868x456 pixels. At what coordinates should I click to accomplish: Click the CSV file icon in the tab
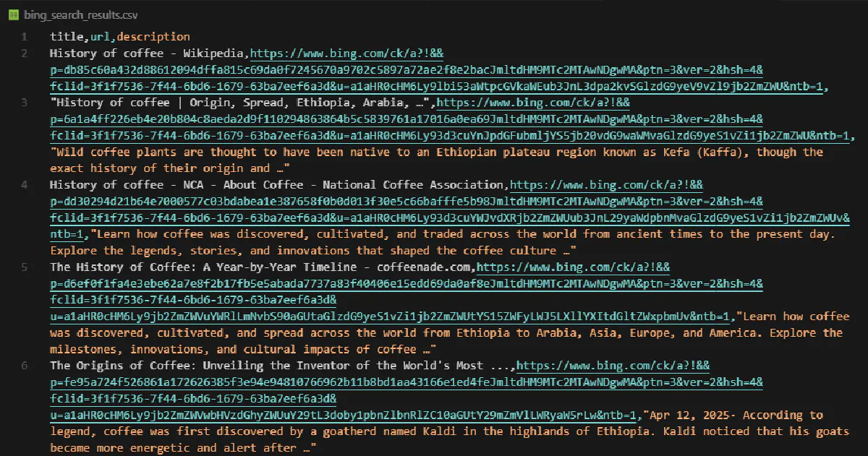tap(14, 14)
